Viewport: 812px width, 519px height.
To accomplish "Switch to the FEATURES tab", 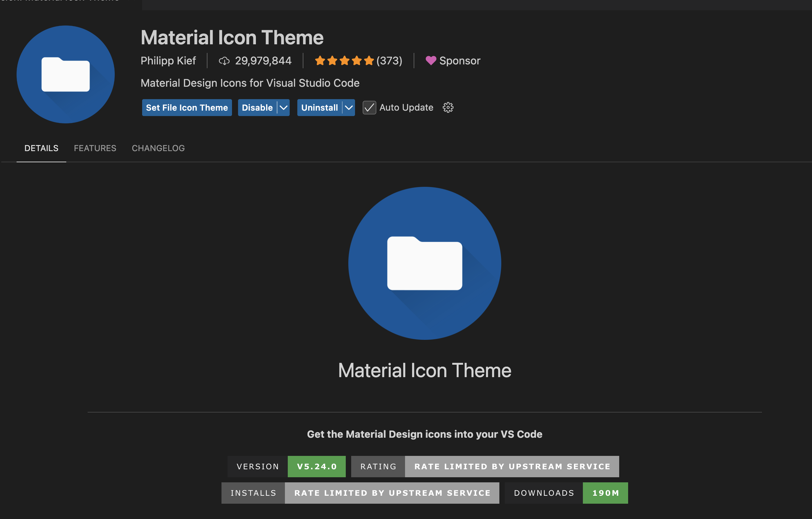I will tap(95, 148).
